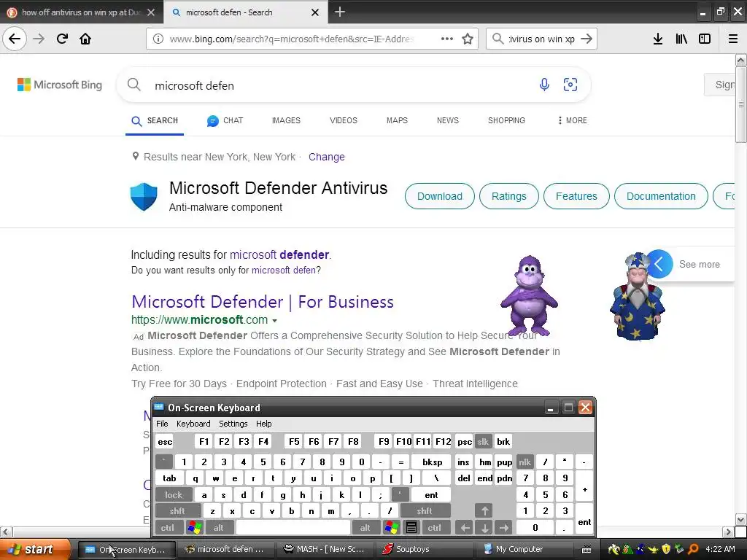
Task: Toggle the browser sidebar view
Action: (x=705, y=39)
